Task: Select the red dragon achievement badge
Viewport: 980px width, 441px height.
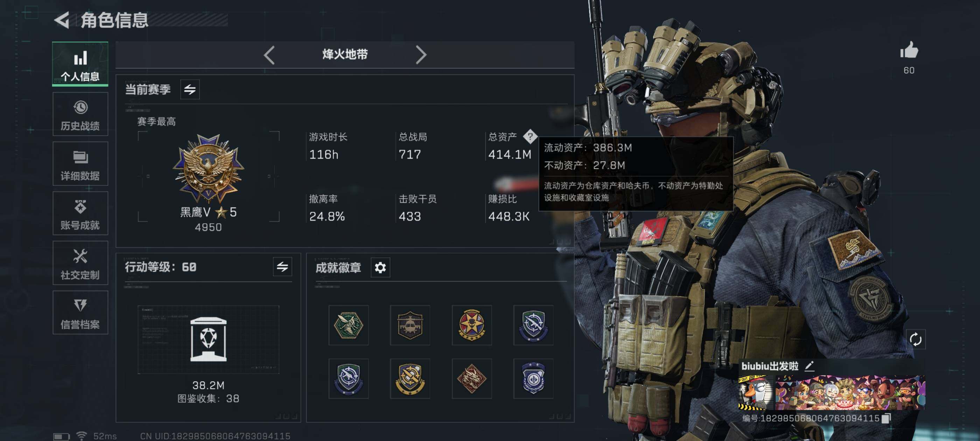Action: click(x=472, y=379)
